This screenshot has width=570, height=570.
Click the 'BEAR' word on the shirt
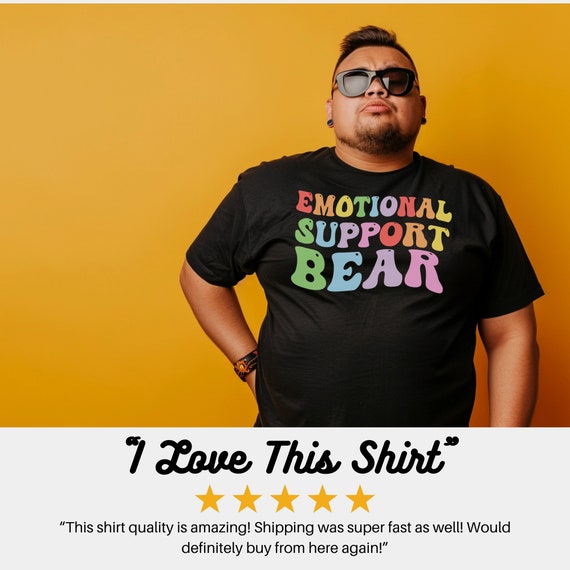[367, 270]
